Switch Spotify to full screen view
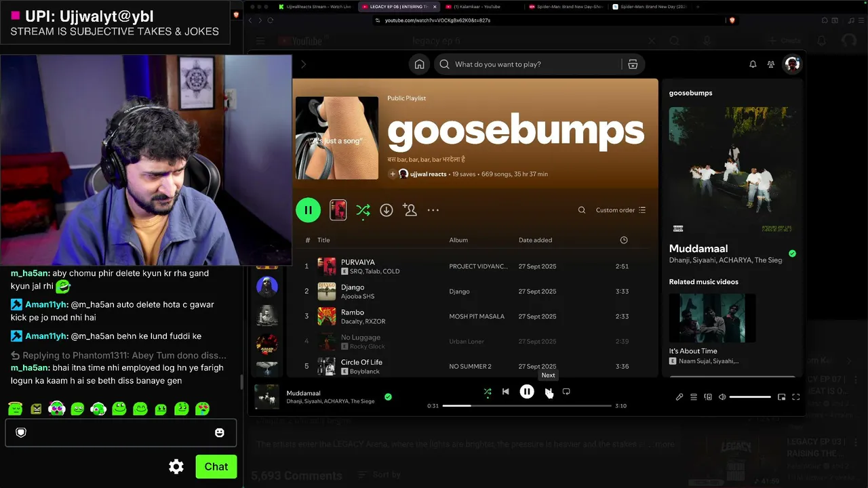 click(x=796, y=397)
